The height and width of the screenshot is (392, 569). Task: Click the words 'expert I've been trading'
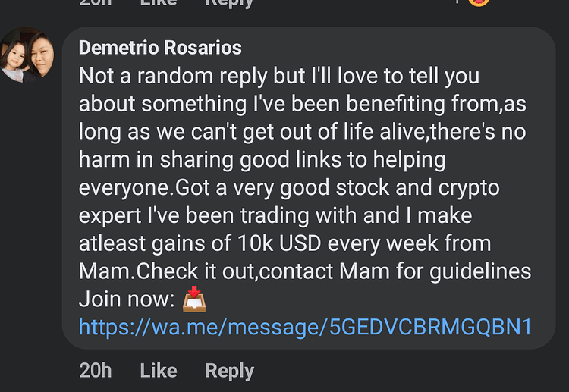(x=194, y=216)
